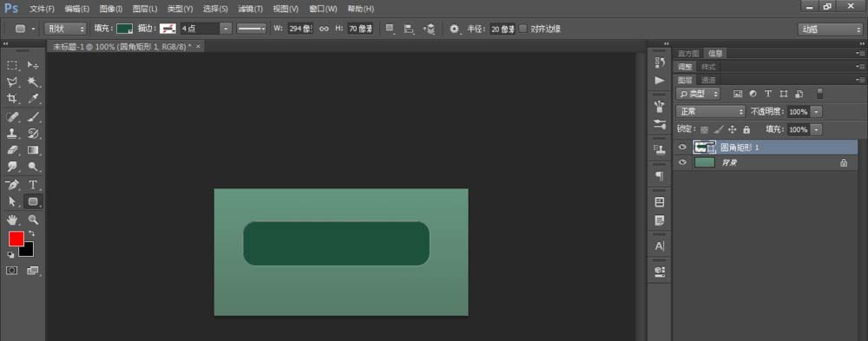Reset default foreground and background colors
The height and width of the screenshot is (341, 868).
click(10, 254)
